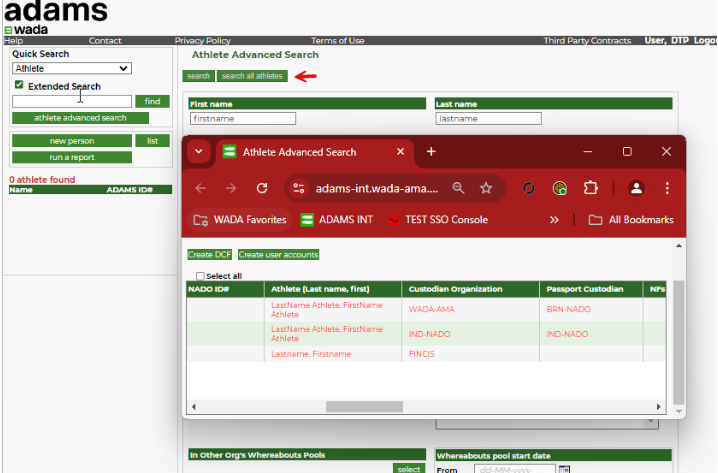
Task: Click the Create DCF button
Action: click(210, 255)
